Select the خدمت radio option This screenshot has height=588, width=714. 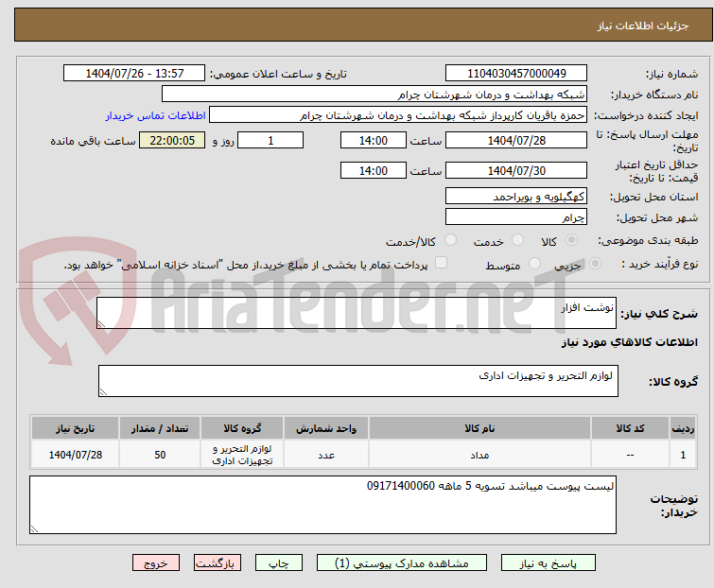[517, 240]
